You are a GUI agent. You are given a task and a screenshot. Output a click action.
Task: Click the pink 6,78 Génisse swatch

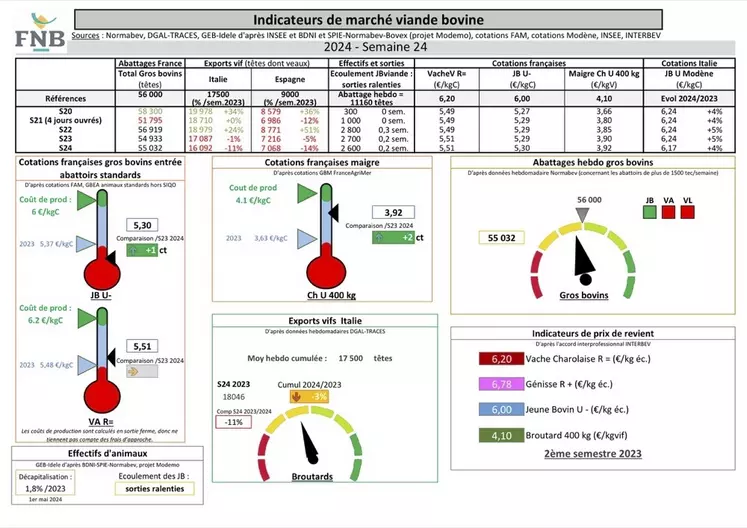[501, 384]
